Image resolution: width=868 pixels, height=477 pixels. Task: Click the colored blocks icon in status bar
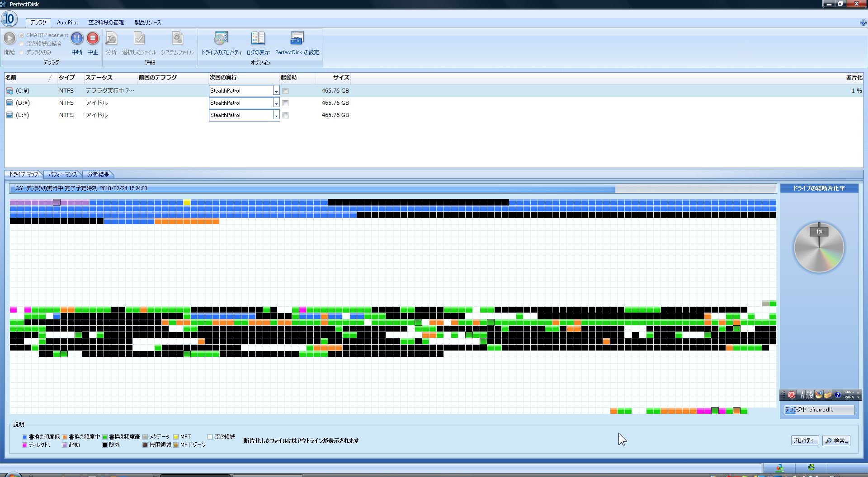point(780,468)
